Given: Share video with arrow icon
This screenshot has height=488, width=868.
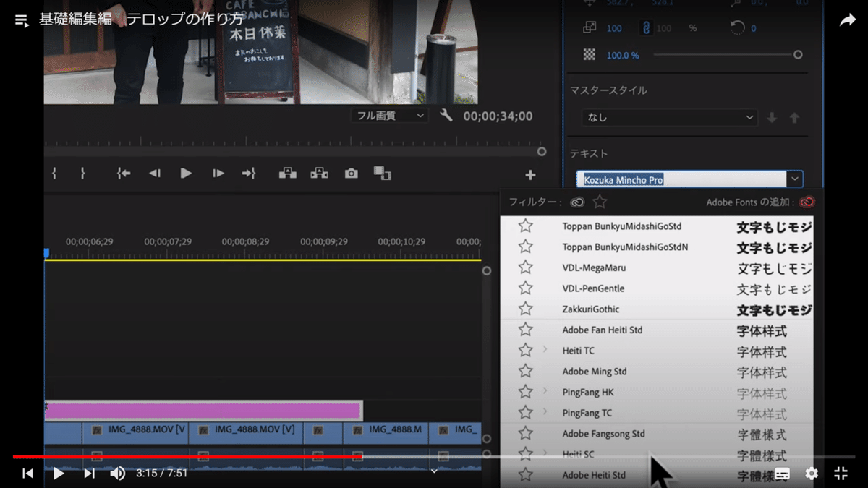Looking at the screenshot, I should click(x=847, y=20).
